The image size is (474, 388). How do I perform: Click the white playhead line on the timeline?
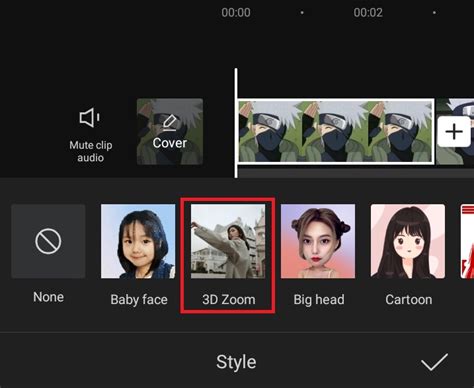[236, 123]
